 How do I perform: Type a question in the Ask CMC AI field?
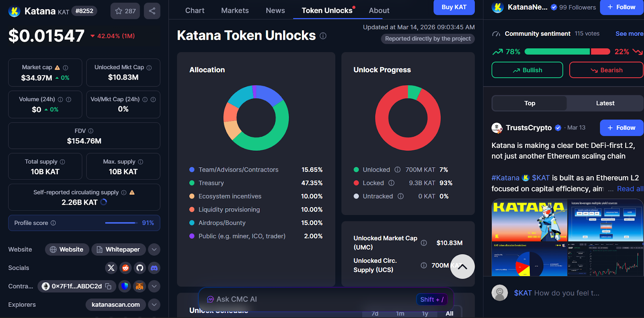point(302,299)
